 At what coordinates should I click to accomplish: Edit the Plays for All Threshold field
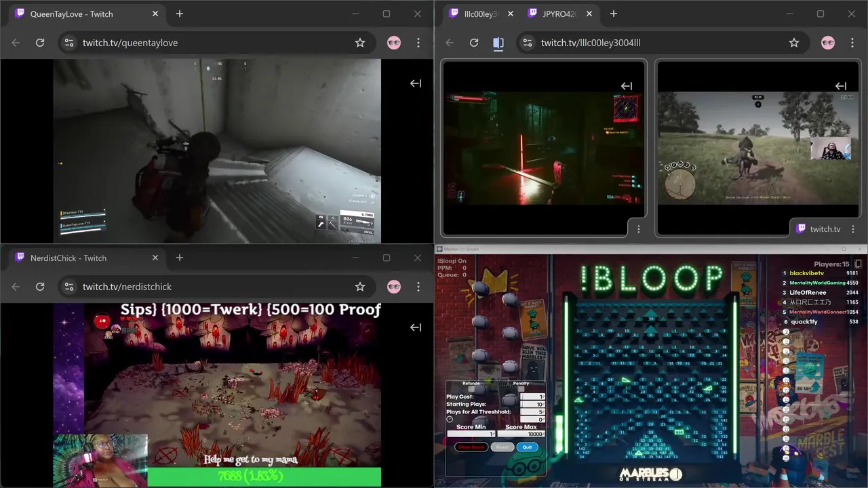532,411
